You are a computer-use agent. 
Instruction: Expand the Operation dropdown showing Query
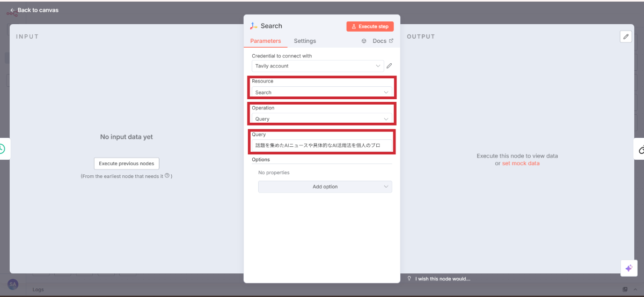tap(321, 119)
